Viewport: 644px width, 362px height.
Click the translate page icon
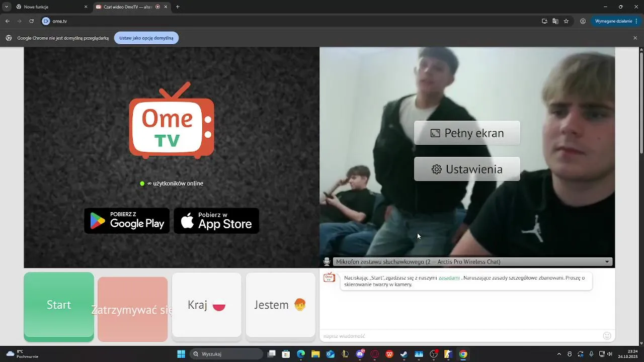point(555,21)
